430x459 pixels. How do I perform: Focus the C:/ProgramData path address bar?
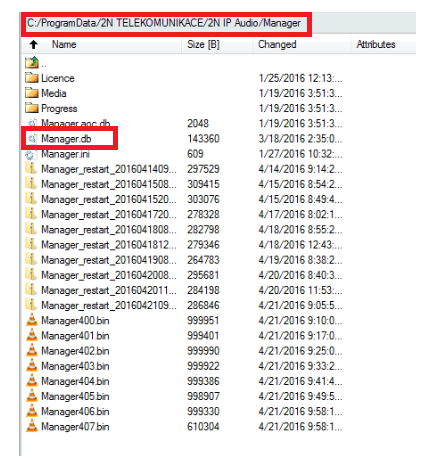click(x=164, y=23)
